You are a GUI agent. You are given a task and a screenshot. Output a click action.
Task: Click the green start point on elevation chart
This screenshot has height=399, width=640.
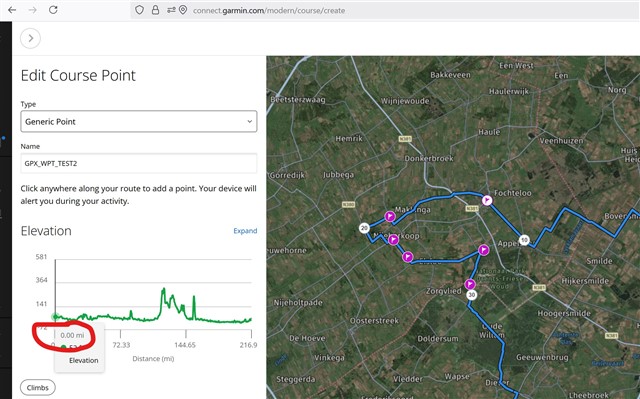point(56,317)
